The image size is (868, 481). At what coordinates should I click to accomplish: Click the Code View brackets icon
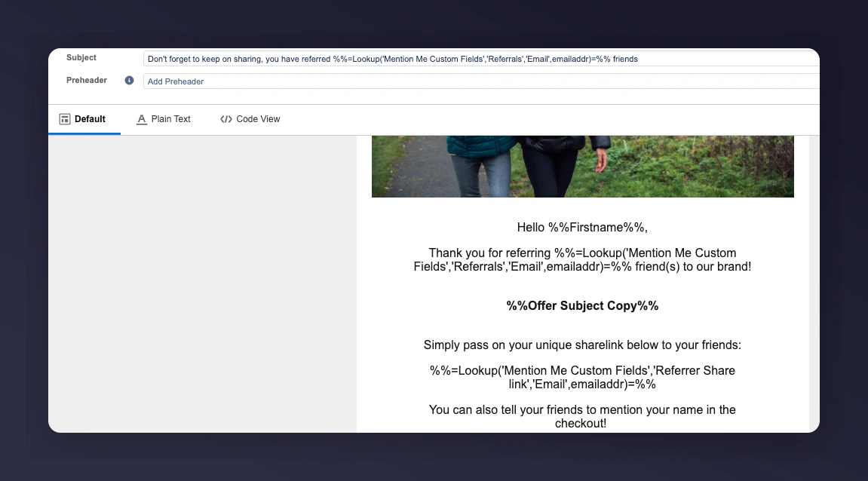coord(225,119)
